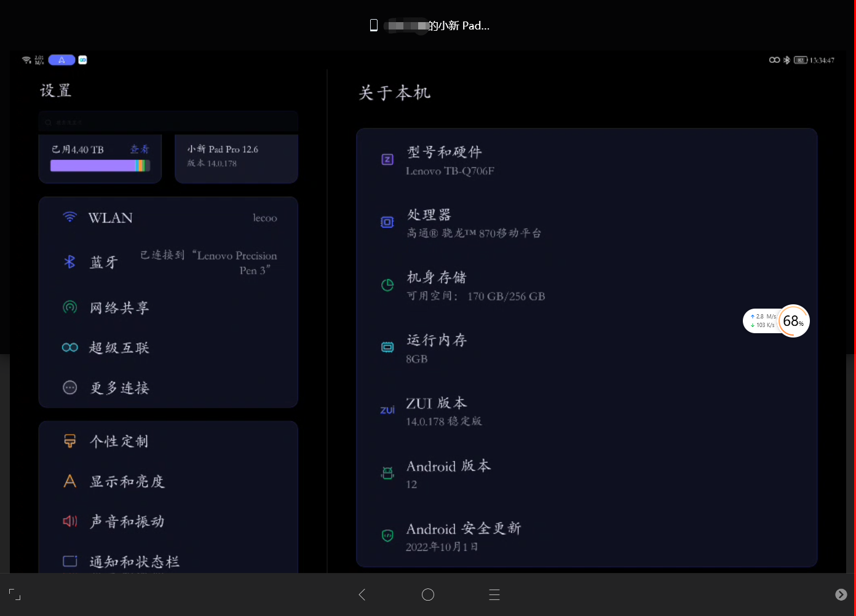Click the status bar wifi icon
The width and height of the screenshot is (856, 616).
pyautogui.click(x=26, y=60)
